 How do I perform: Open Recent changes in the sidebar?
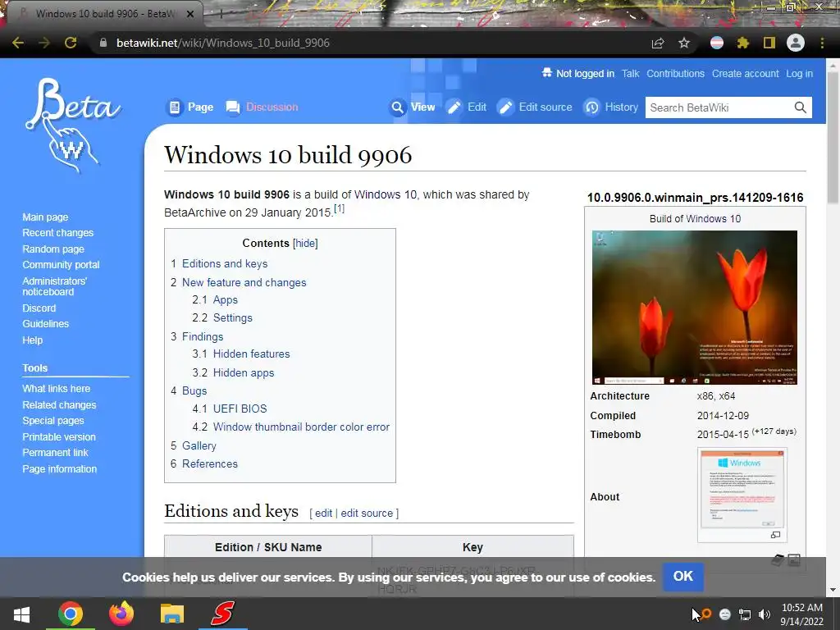coord(58,233)
